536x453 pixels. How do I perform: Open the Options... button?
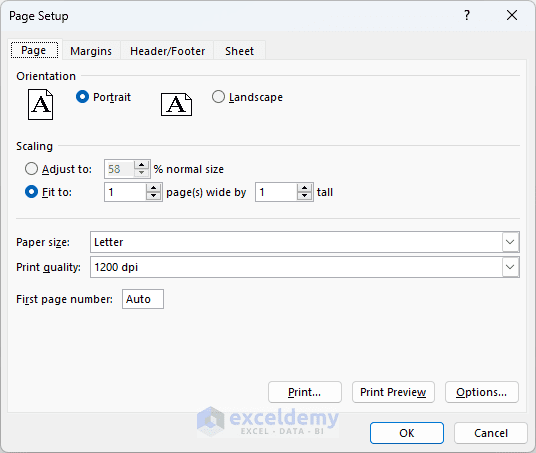(482, 392)
